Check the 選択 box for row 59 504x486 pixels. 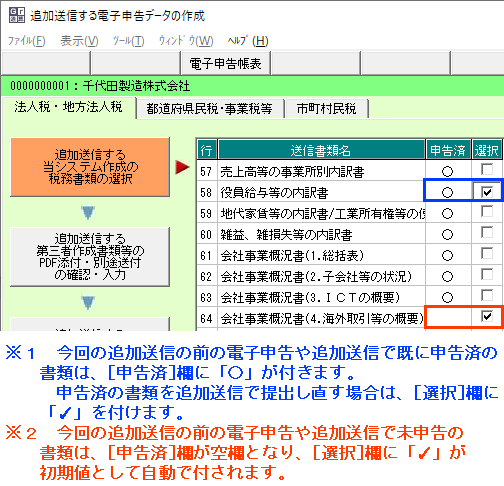pos(487,212)
